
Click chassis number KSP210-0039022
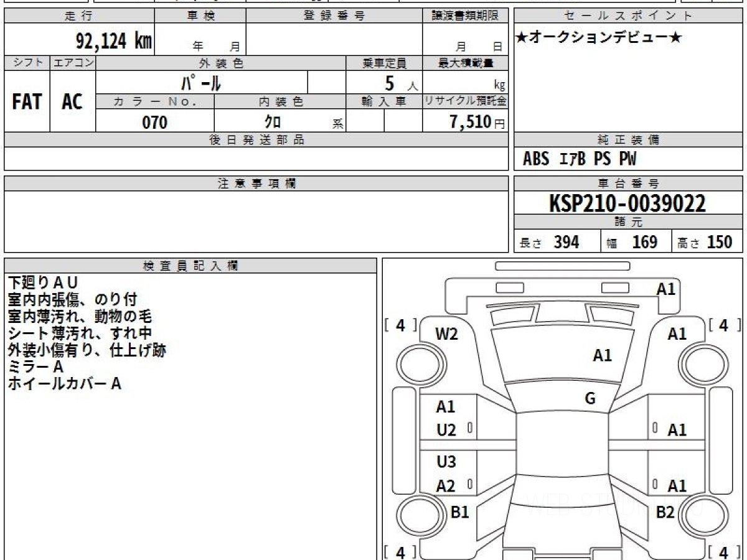627,203
